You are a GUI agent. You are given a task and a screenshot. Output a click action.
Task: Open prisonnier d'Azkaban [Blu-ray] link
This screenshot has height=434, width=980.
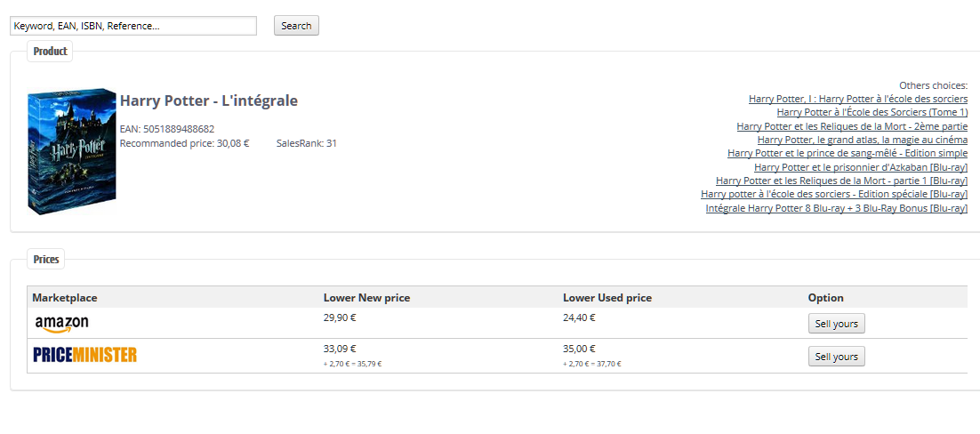[861, 167]
